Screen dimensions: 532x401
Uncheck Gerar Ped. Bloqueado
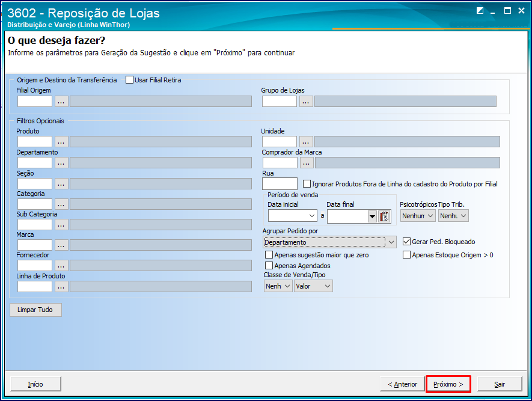406,242
